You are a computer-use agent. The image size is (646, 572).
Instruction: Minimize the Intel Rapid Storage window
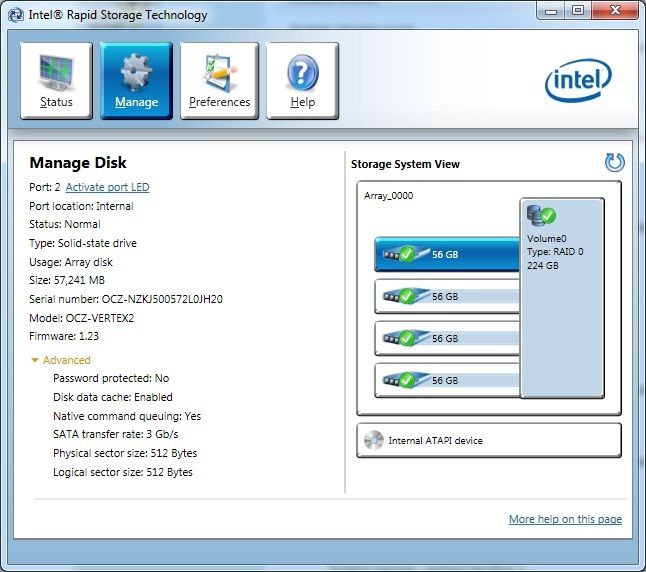(x=551, y=11)
